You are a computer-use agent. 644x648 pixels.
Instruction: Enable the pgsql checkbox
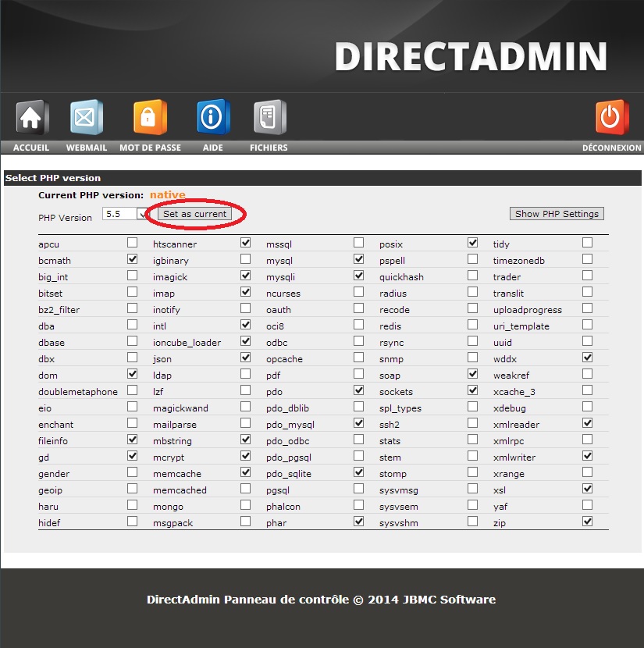tap(358, 489)
